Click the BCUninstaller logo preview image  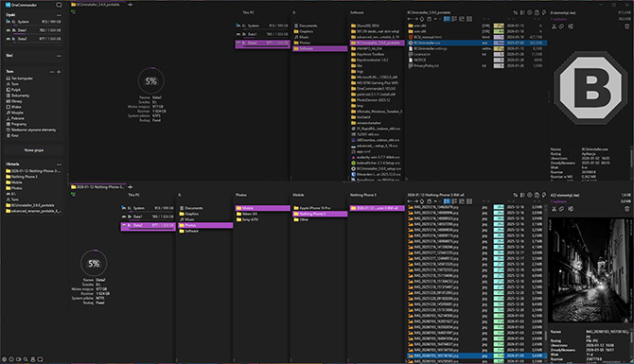click(x=590, y=88)
